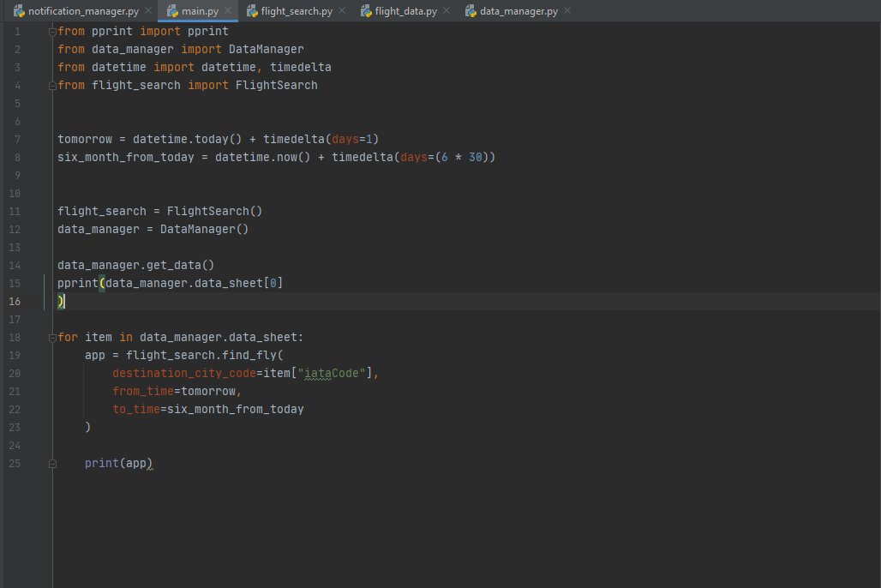Click line number 16 in the gutter
Screen dimensions: 881x588
point(15,302)
